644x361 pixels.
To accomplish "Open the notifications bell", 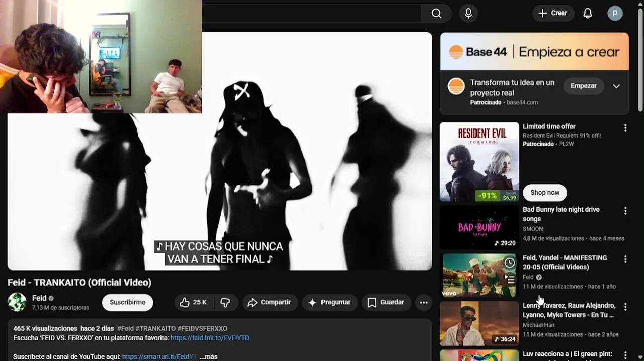I will point(588,13).
